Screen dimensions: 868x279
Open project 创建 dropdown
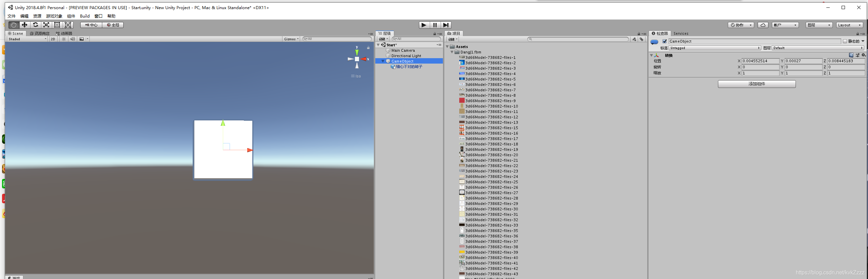tap(453, 39)
